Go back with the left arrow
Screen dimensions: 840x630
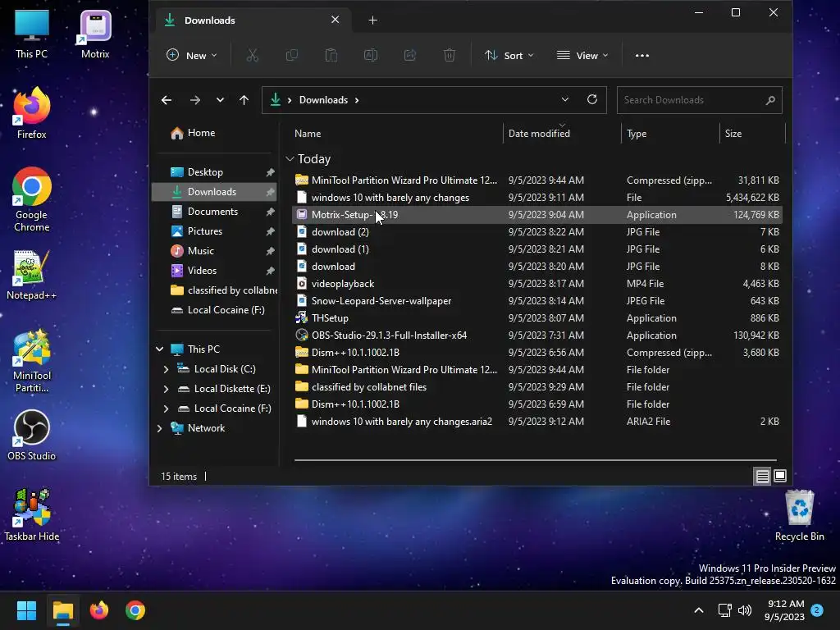(167, 100)
